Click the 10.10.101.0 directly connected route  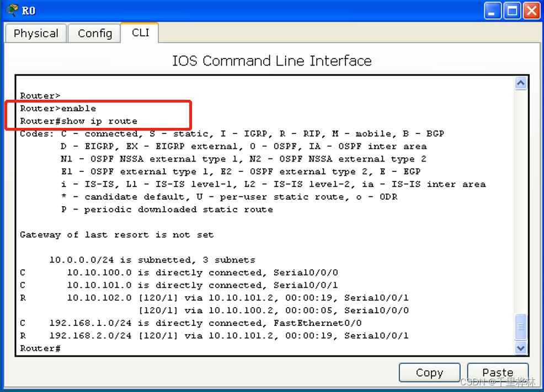coord(179,285)
